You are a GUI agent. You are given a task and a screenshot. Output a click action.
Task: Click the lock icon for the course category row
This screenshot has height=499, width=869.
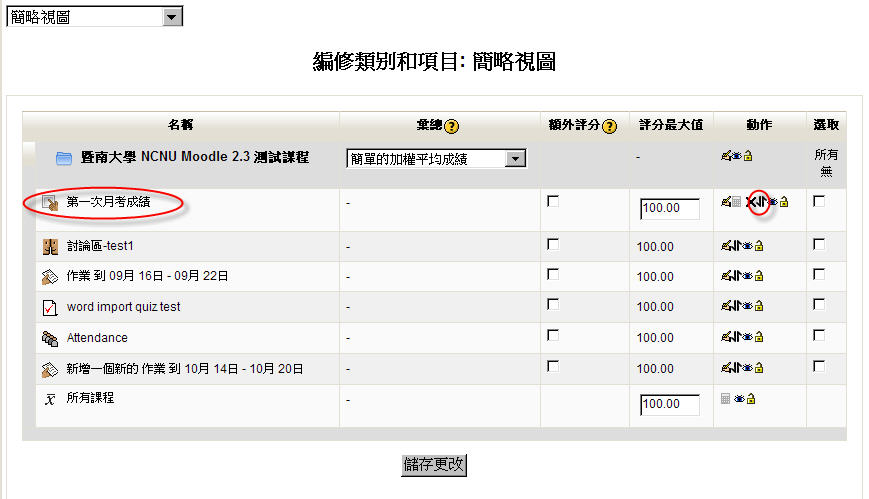pyautogui.click(x=748, y=156)
